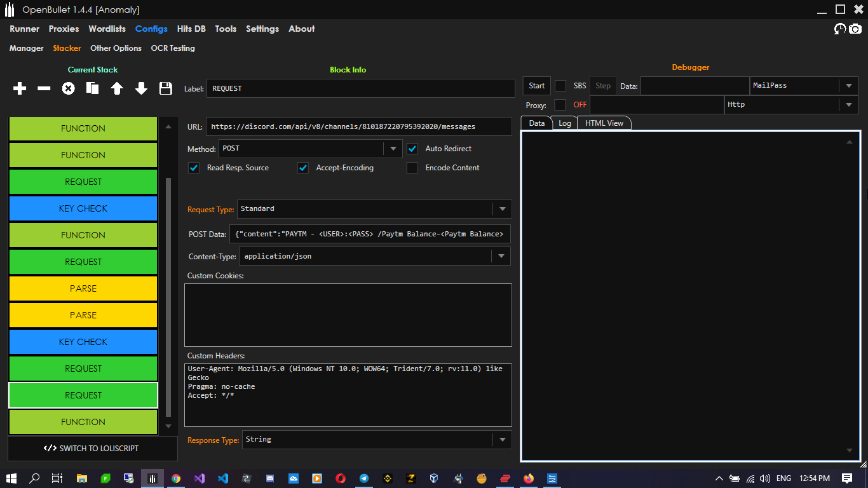Move the selected block up
Screen dimensions: 868x488
click(x=117, y=88)
